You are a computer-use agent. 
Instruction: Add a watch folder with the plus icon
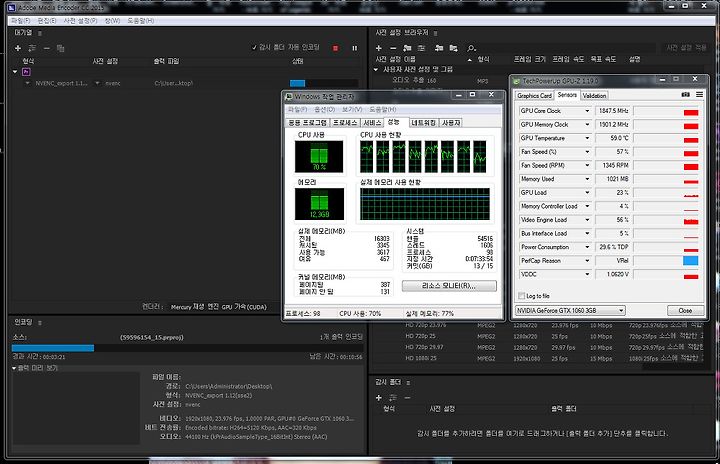click(x=379, y=397)
